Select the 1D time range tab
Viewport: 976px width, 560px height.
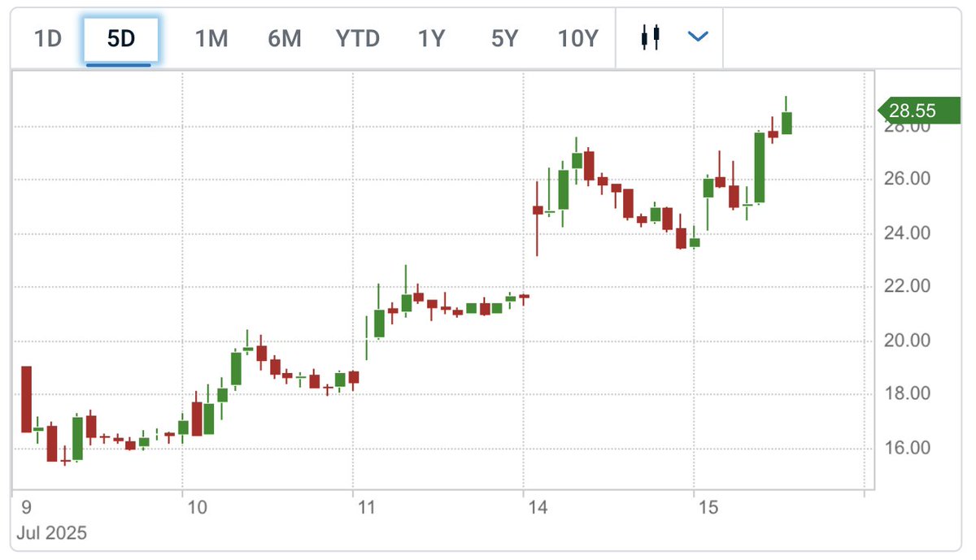click(x=48, y=38)
